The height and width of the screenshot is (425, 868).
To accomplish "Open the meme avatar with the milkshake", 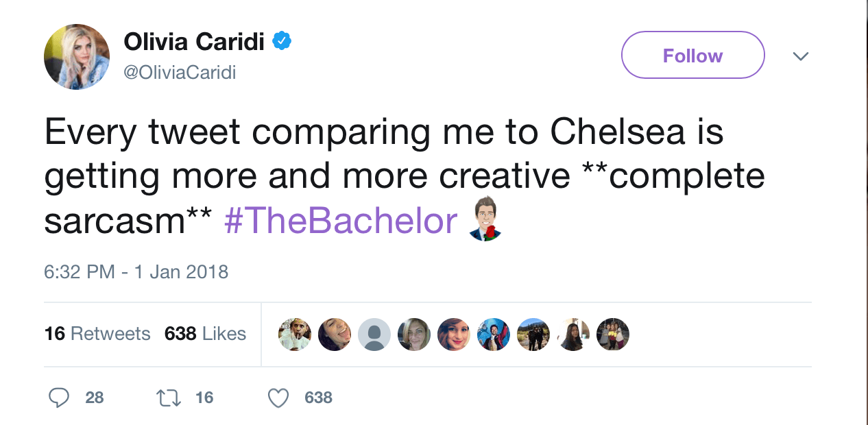I will pyautogui.click(x=295, y=335).
